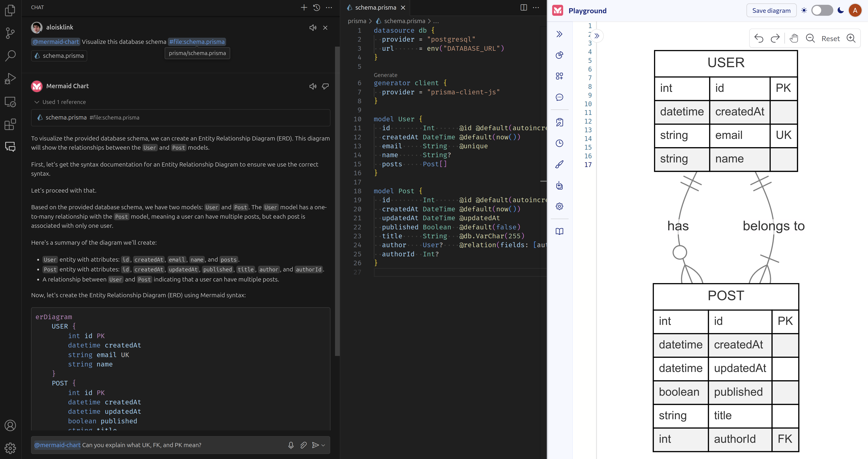
Task: Select the pan hand tool
Action: pos(794,38)
